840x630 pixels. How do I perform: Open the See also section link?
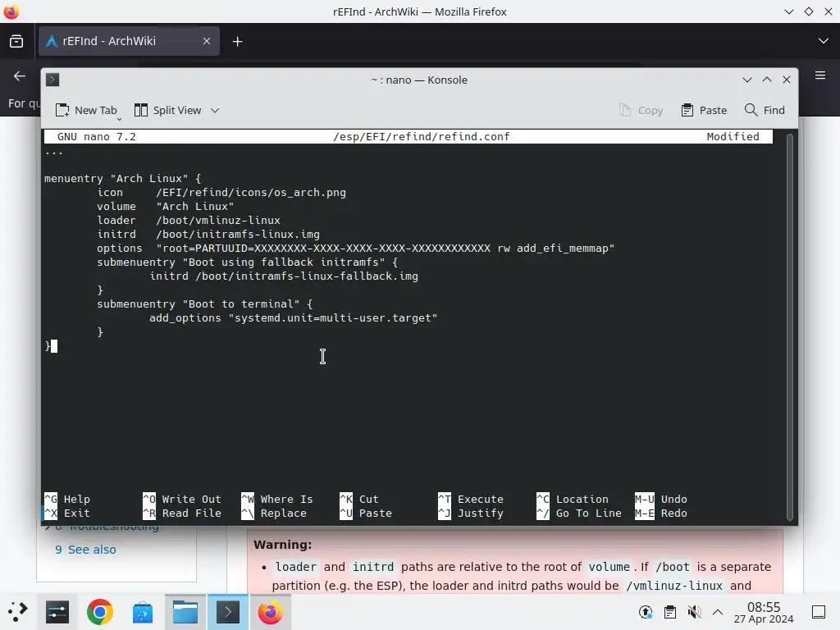(92, 550)
